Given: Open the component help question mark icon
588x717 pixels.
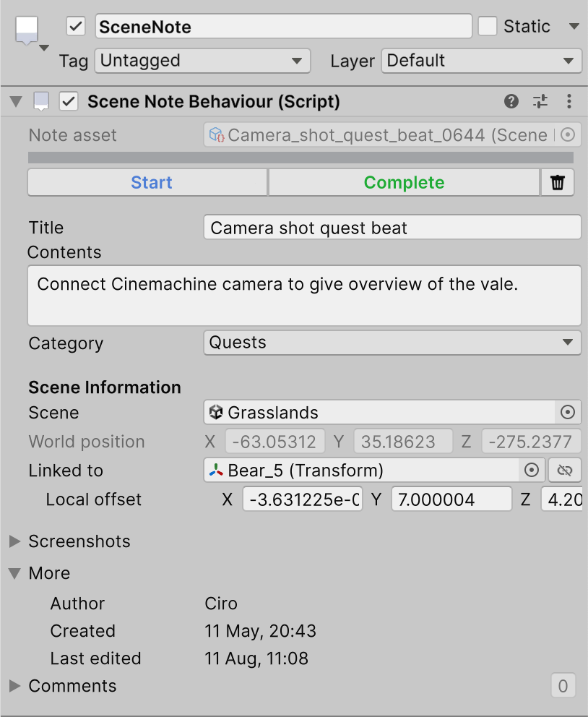Looking at the screenshot, I should point(511,102).
